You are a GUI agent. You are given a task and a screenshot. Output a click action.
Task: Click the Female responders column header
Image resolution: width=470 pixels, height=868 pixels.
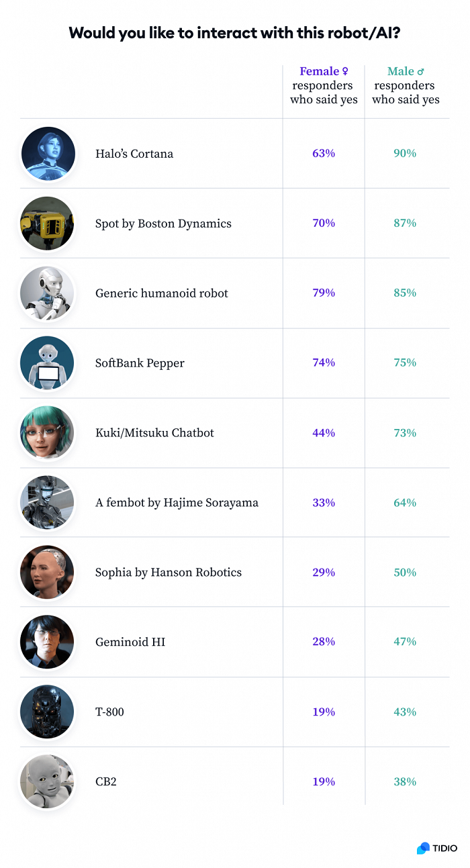tap(324, 85)
